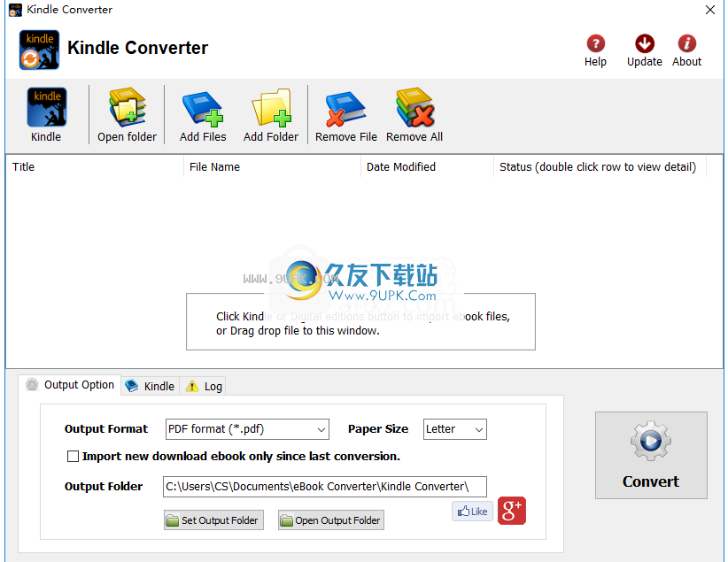The image size is (728, 562).
Task: Click the Add Folder icon
Action: pyautogui.click(x=271, y=107)
